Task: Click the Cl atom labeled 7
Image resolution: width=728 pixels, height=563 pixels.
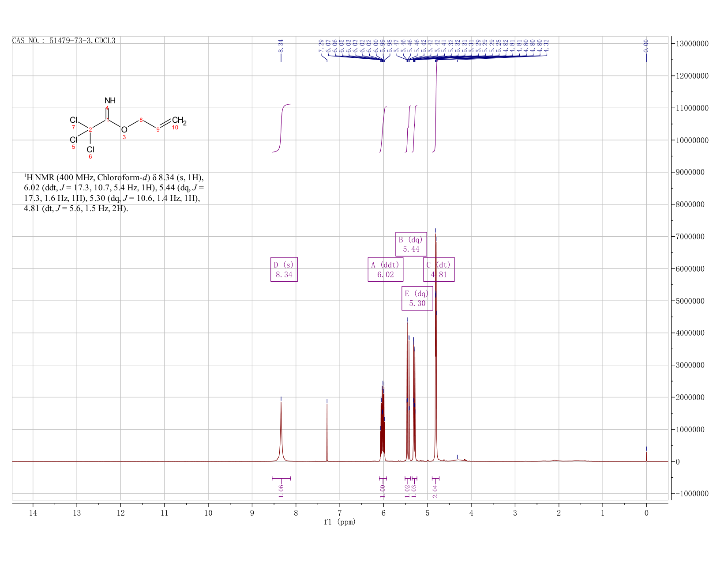Action: [74, 120]
